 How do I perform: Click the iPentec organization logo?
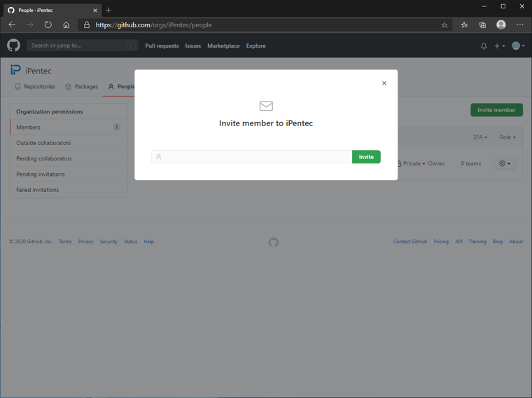point(15,70)
